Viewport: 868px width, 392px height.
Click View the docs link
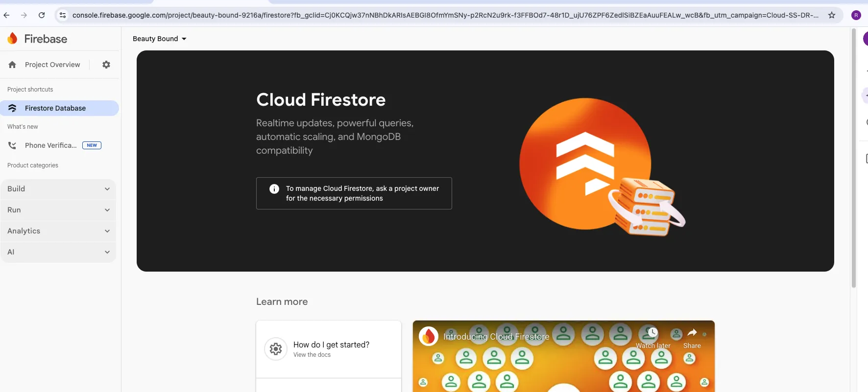click(x=312, y=355)
